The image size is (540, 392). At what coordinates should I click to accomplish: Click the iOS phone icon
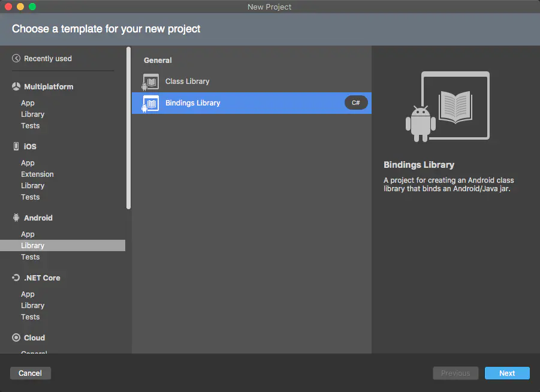(x=16, y=146)
